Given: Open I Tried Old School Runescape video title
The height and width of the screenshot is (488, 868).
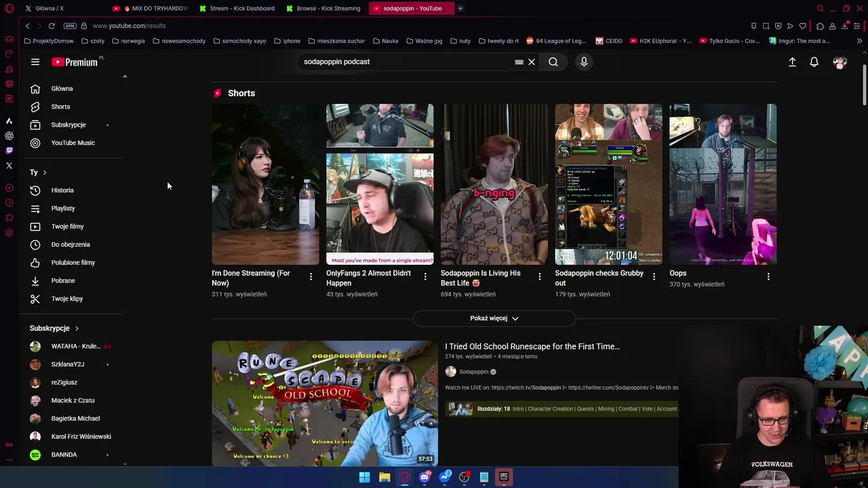Looking at the screenshot, I should [x=532, y=346].
